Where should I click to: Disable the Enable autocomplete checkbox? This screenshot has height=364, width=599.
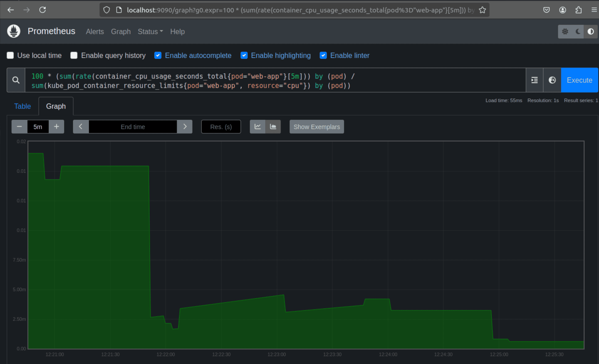(158, 55)
